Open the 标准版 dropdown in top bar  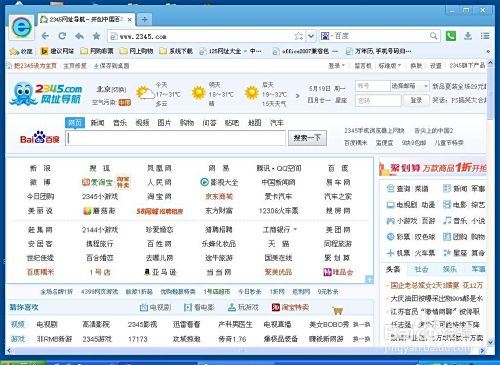[390, 66]
